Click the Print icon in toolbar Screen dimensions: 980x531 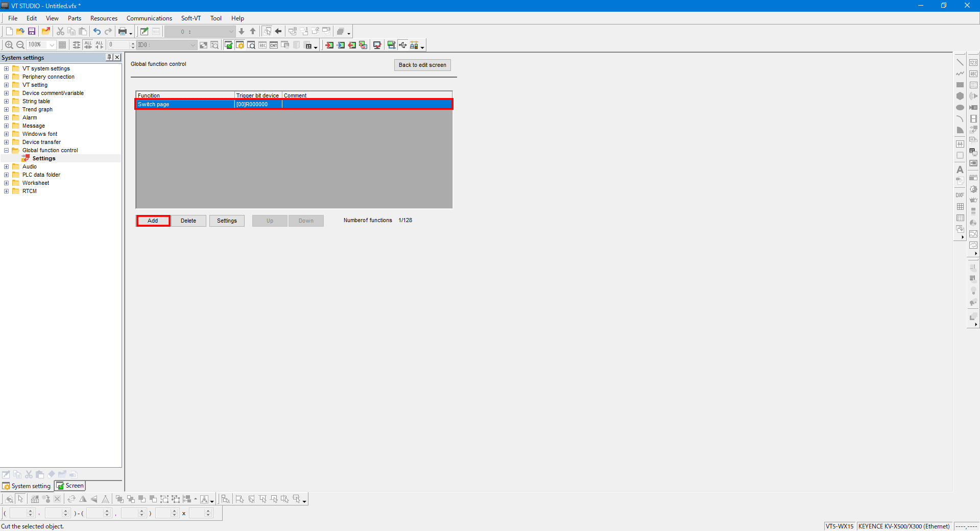tap(122, 32)
